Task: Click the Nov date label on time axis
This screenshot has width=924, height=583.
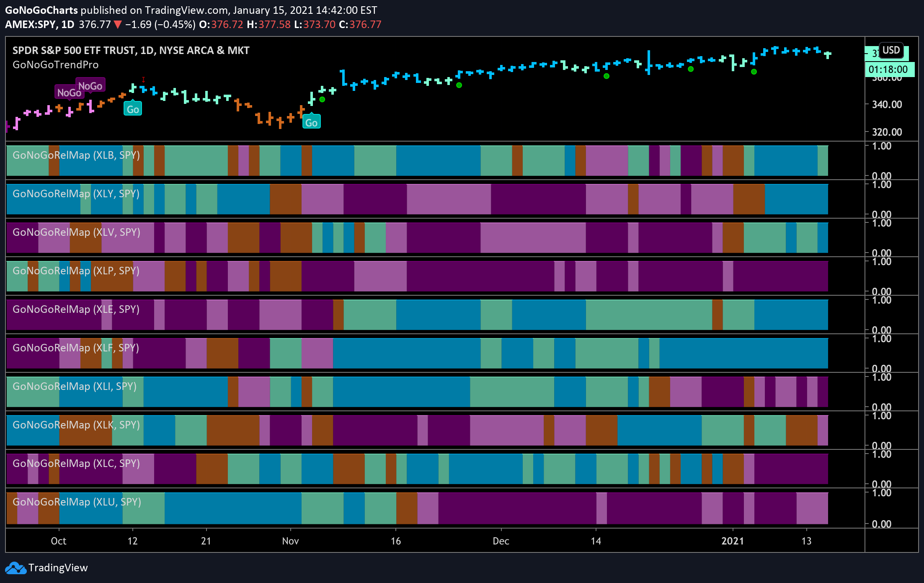Action: coord(290,541)
